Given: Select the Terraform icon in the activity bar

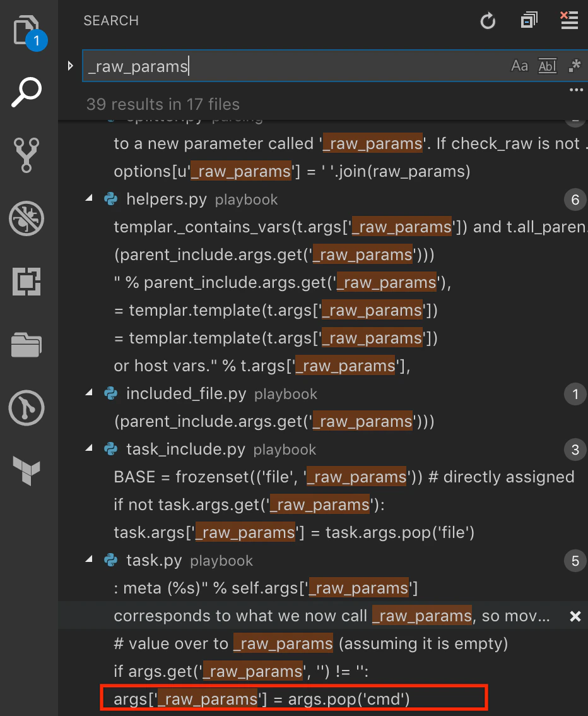Looking at the screenshot, I should [x=26, y=471].
